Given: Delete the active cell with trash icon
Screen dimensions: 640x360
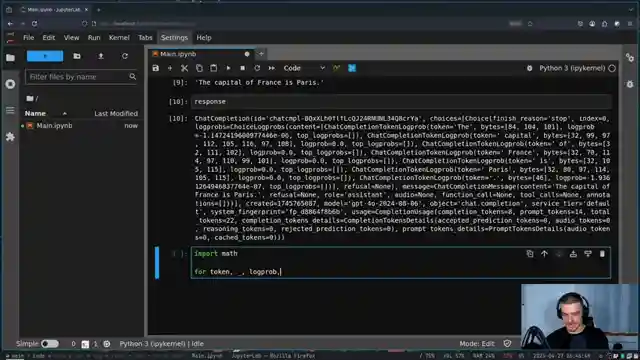Looking at the screenshot, I should [602, 254].
